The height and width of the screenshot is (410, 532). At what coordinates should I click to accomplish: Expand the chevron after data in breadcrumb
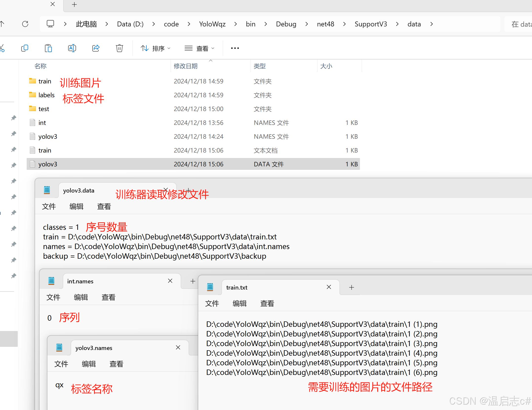pyautogui.click(x=432, y=24)
